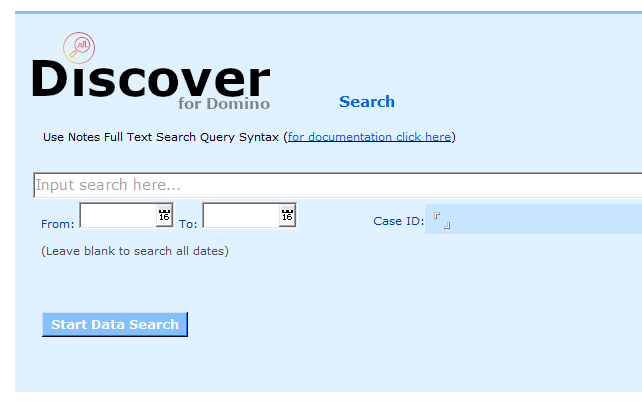Open the To date calendar picker icon
The width and height of the screenshot is (642, 401).
click(x=287, y=215)
